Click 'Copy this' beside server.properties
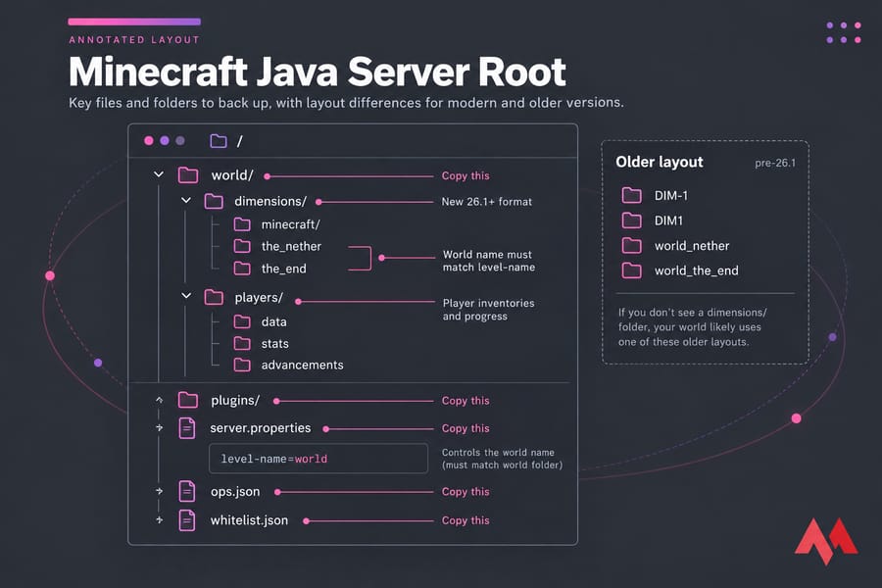The width and height of the screenshot is (882, 588). click(465, 428)
